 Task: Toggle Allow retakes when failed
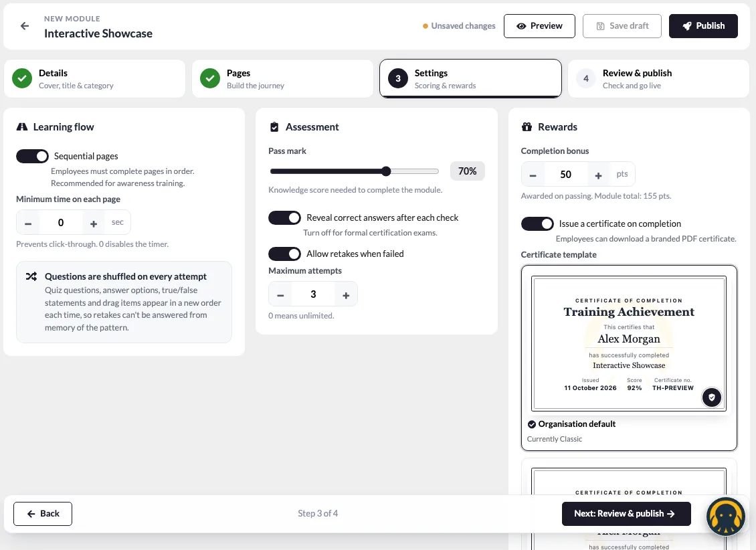pos(284,254)
